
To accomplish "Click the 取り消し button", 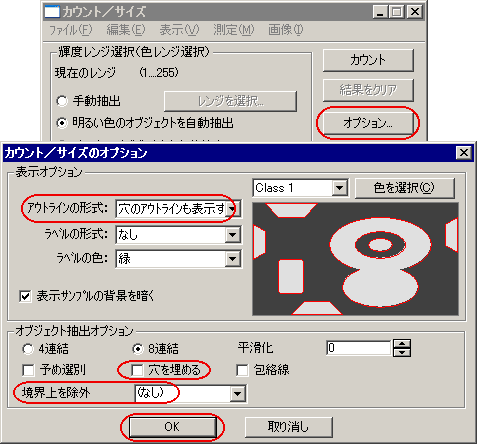I will pyautogui.click(x=289, y=427).
